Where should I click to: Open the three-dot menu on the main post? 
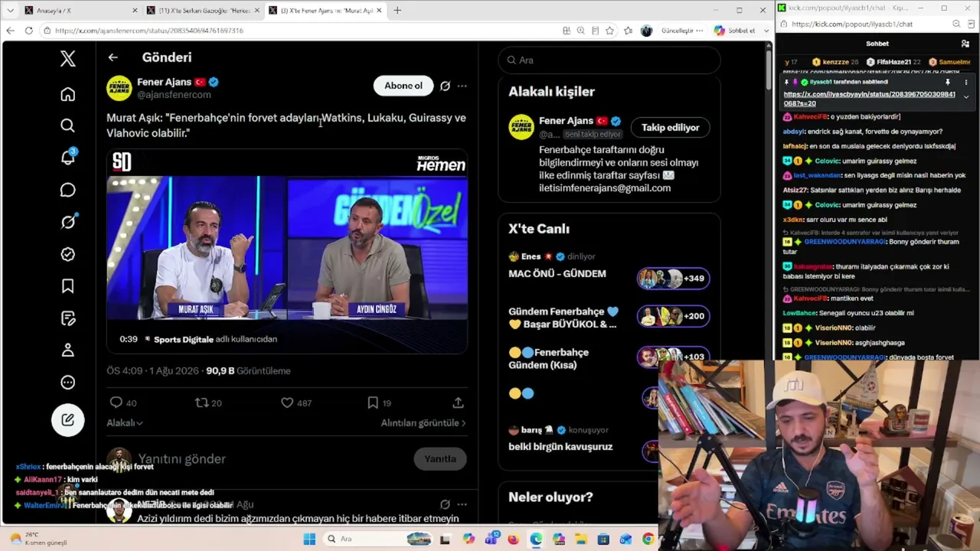(x=462, y=86)
